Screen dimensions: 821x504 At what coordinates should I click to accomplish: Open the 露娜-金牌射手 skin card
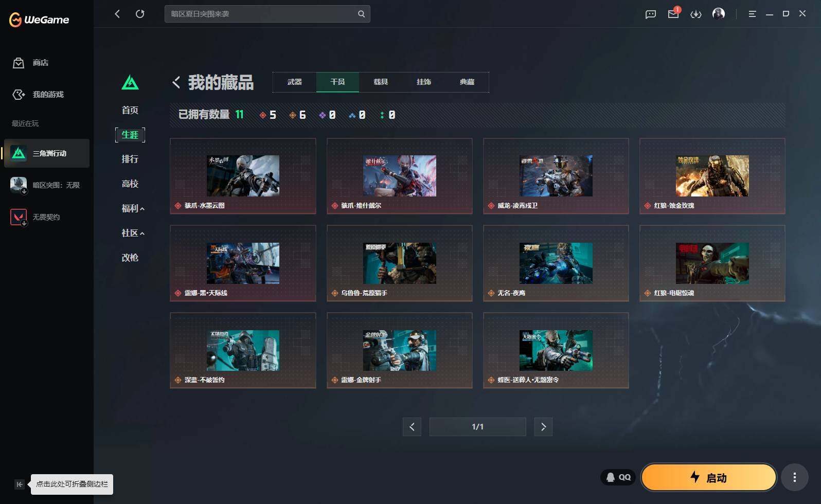[x=400, y=350]
